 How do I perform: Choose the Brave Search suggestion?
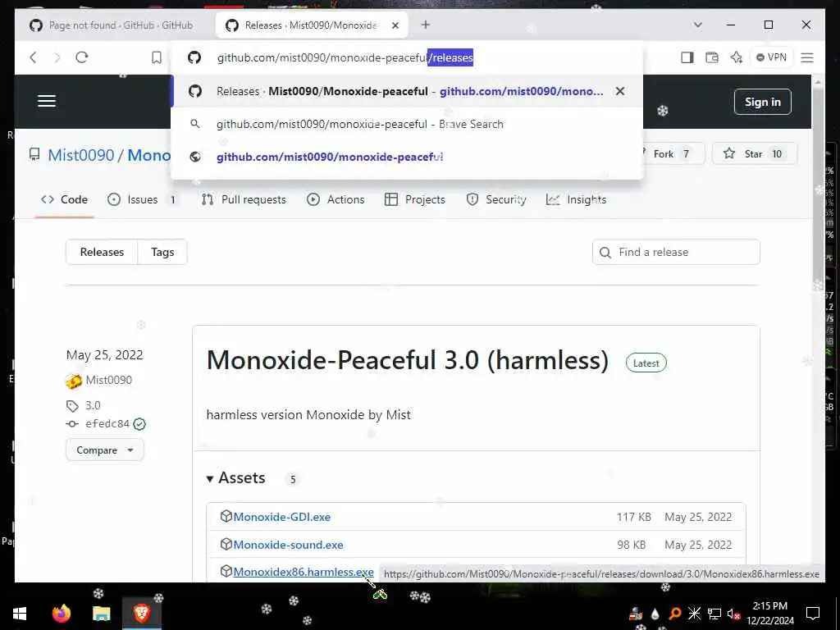(407, 124)
